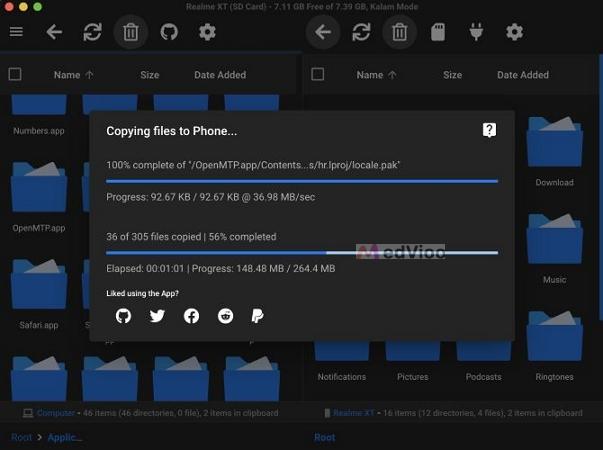Select the OpenMTP.app folder

[39, 197]
